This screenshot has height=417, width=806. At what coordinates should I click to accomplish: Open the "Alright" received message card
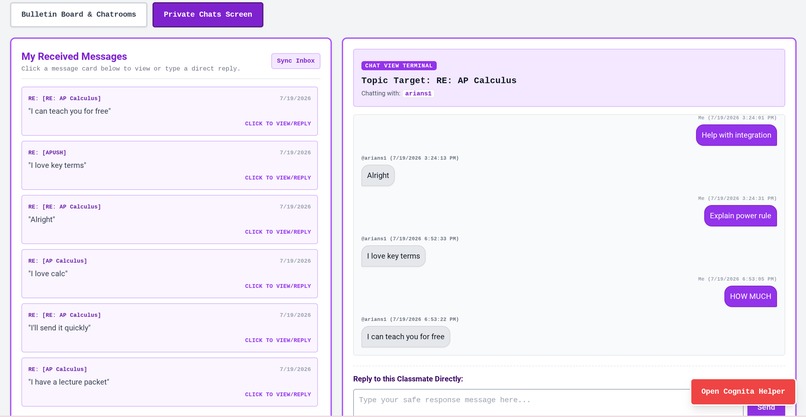click(x=170, y=220)
